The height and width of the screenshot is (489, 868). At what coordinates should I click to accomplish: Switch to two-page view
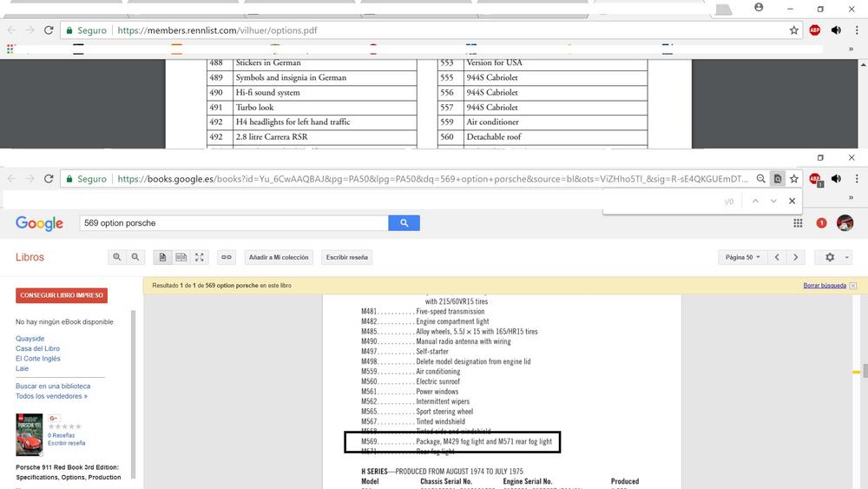[181, 257]
